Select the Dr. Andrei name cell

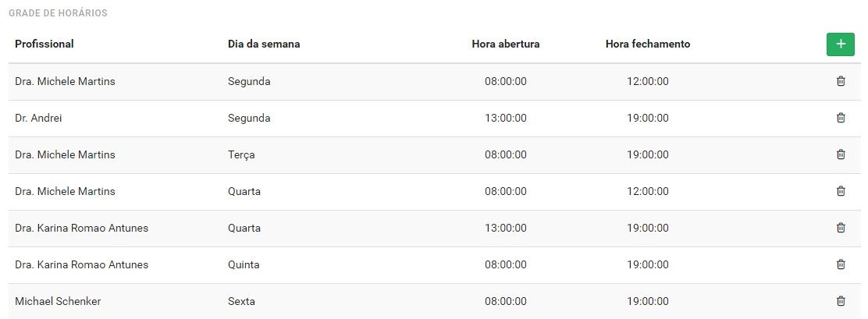click(x=38, y=118)
